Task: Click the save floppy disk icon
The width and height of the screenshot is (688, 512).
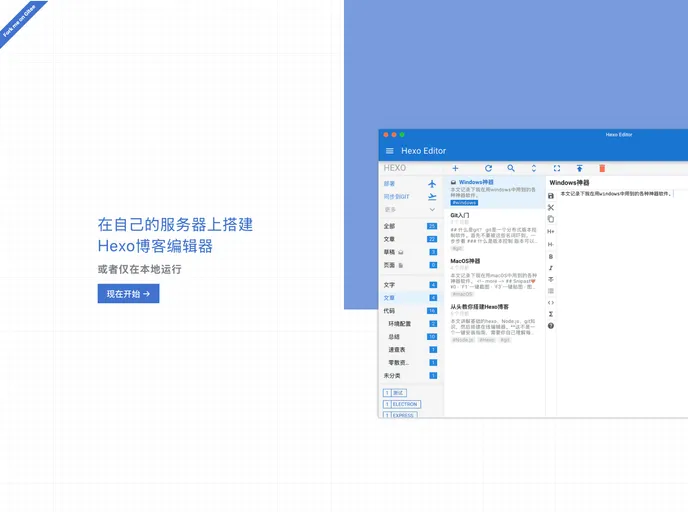Action: pyautogui.click(x=551, y=196)
